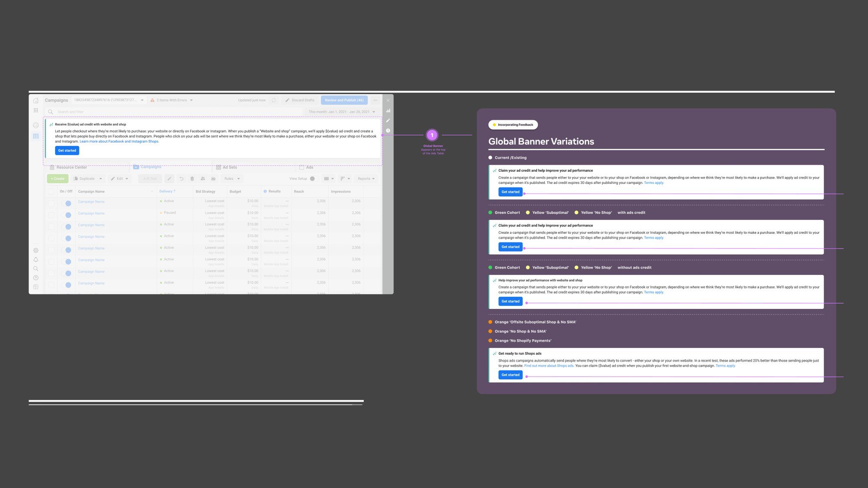The image size is (868, 488).
Task: Switch to the Ad Sets tab
Action: 227,167
